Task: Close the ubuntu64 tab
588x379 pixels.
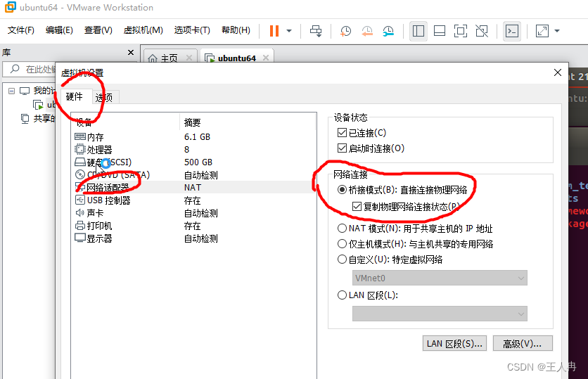Action: pyautogui.click(x=266, y=58)
